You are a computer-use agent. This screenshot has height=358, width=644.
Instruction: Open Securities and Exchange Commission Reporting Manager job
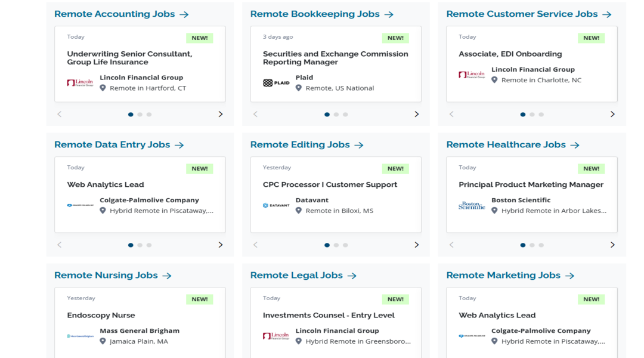tap(336, 58)
